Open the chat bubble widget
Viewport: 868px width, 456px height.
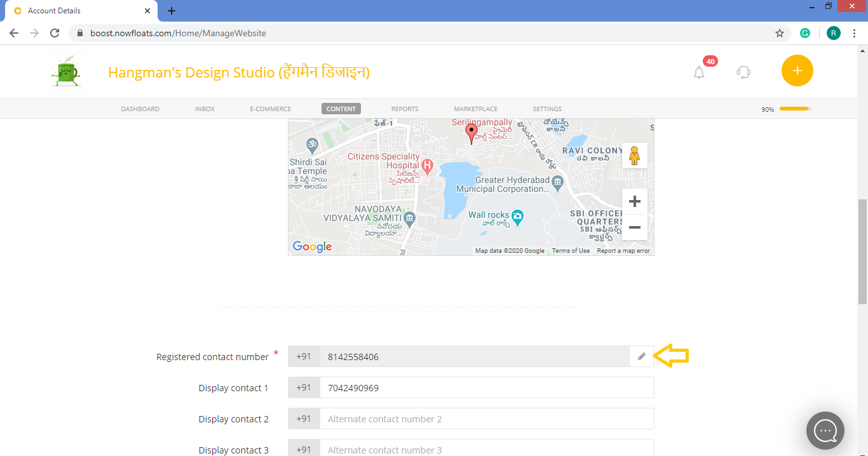click(825, 431)
